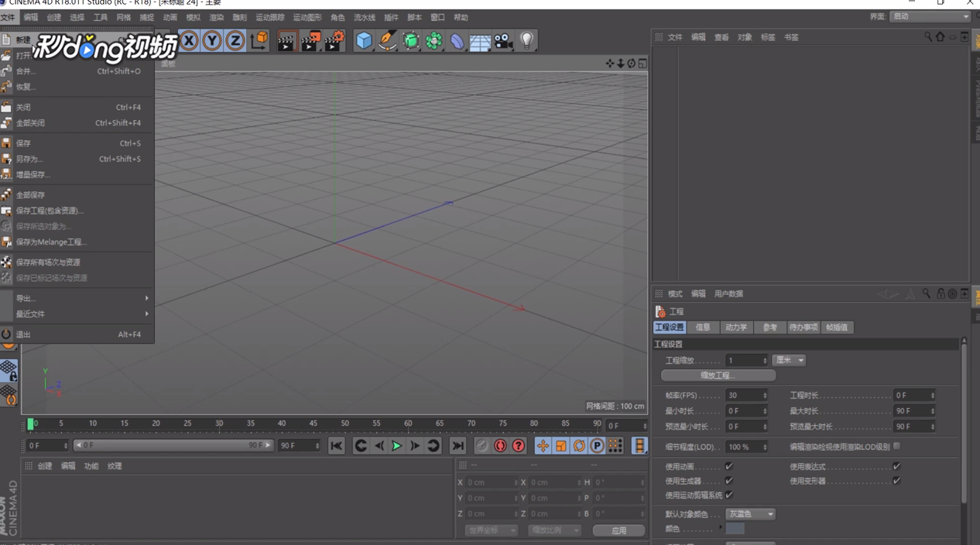Image resolution: width=980 pixels, height=545 pixels.
Task: Click the 应用 apply button
Action: pos(618,531)
